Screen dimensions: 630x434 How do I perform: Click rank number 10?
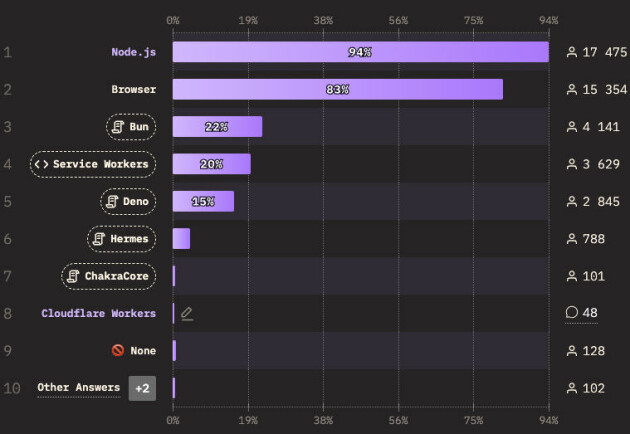[x=12, y=389]
